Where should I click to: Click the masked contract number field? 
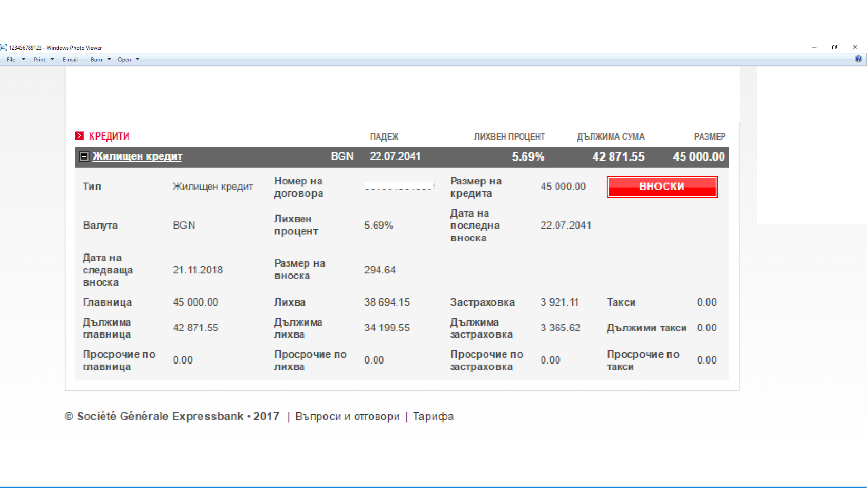(399, 187)
